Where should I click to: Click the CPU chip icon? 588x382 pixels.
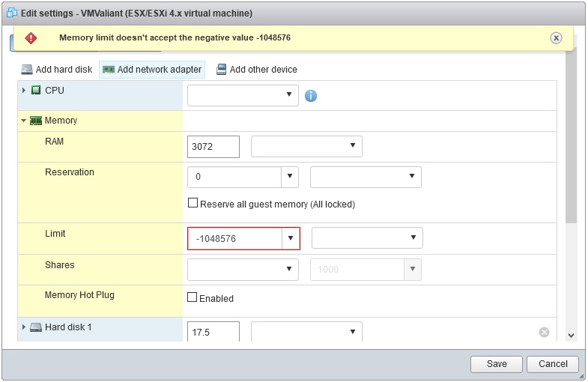tap(36, 91)
